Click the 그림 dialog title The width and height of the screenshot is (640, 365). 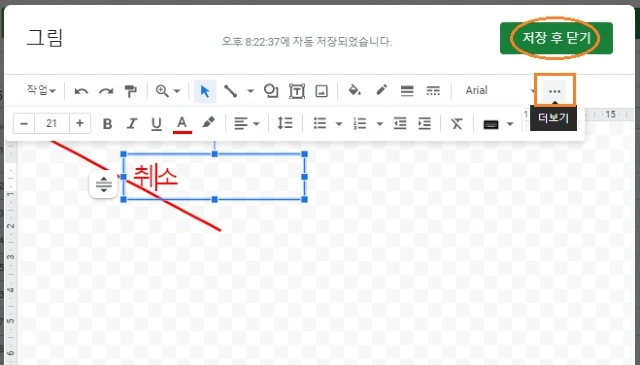coord(45,38)
